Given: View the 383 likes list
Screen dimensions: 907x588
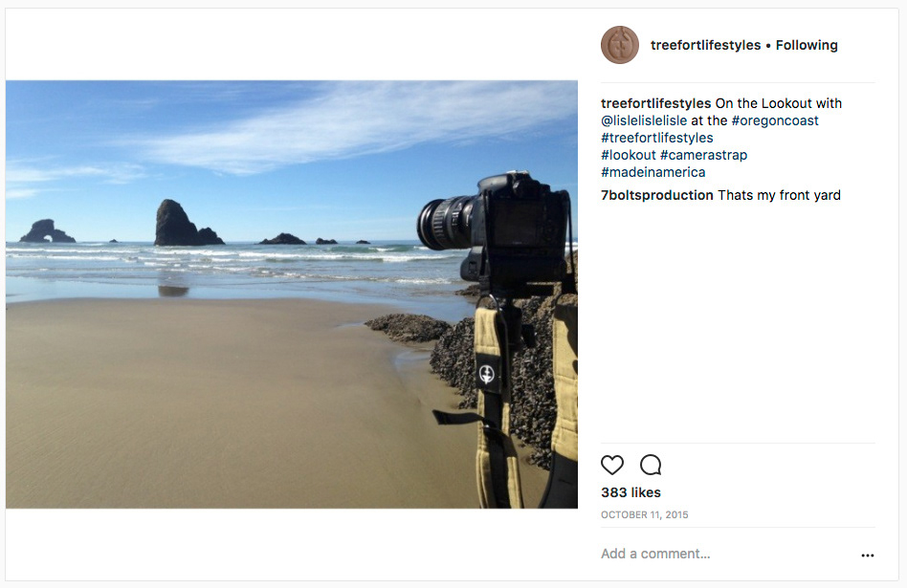Looking at the screenshot, I should pyautogui.click(x=630, y=492).
